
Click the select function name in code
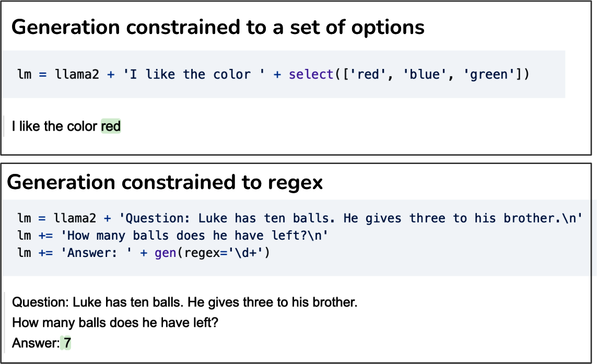point(311,74)
